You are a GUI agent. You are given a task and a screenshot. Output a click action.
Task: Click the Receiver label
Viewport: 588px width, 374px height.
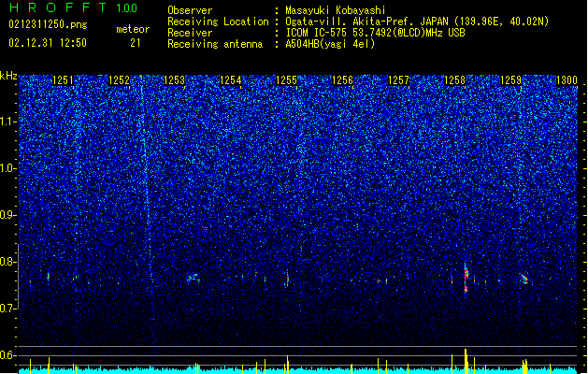190,33
